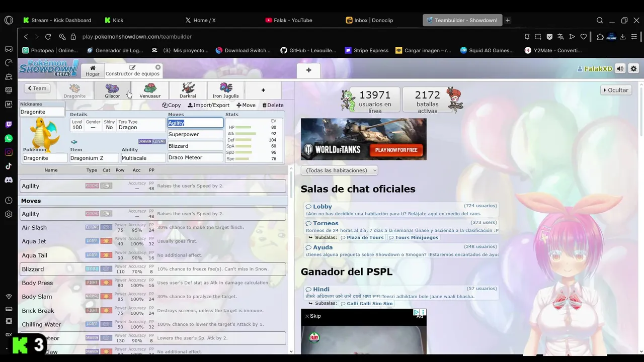Go back with the Team button
The width and height of the screenshot is (644, 362).
tap(37, 88)
